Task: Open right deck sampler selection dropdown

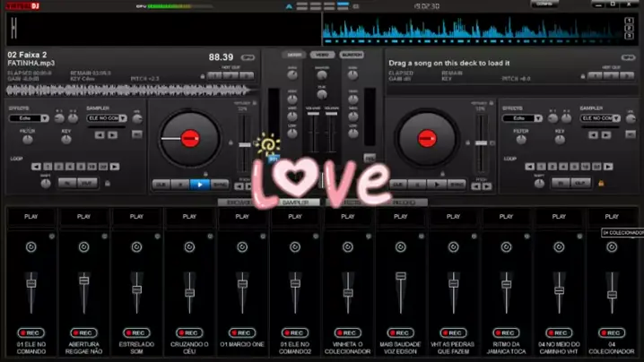Action: coord(600,118)
